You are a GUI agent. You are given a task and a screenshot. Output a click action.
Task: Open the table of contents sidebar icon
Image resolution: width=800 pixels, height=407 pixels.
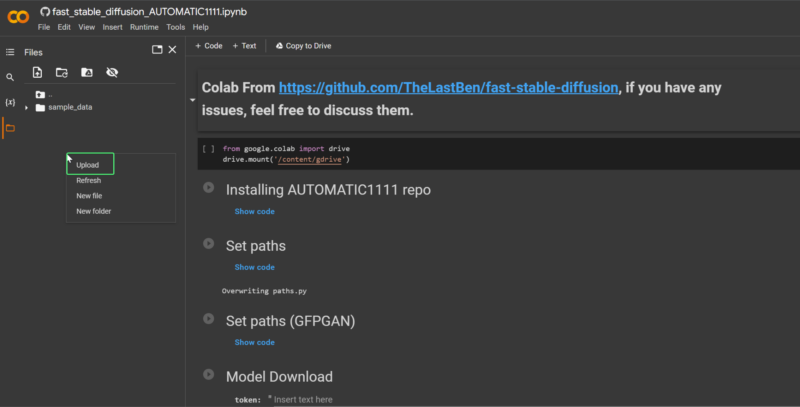coord(10,51)
